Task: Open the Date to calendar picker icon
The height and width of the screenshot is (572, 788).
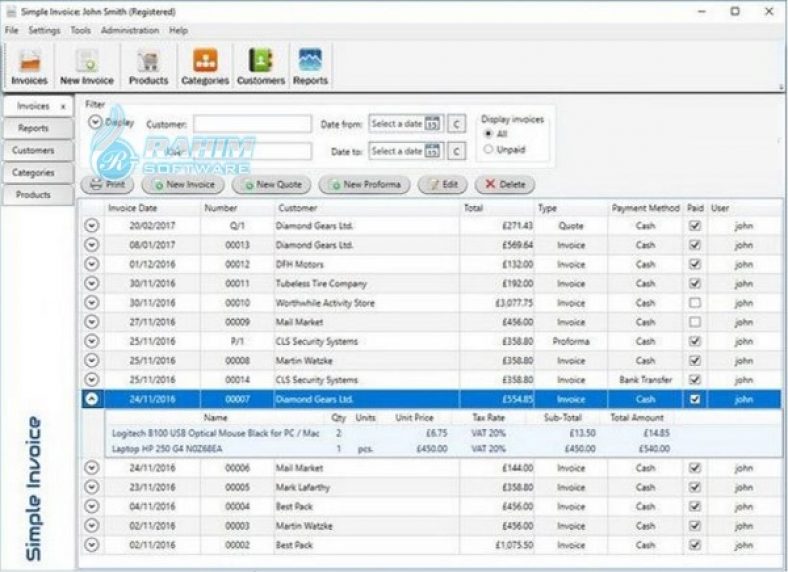Action: coord(432,152)
